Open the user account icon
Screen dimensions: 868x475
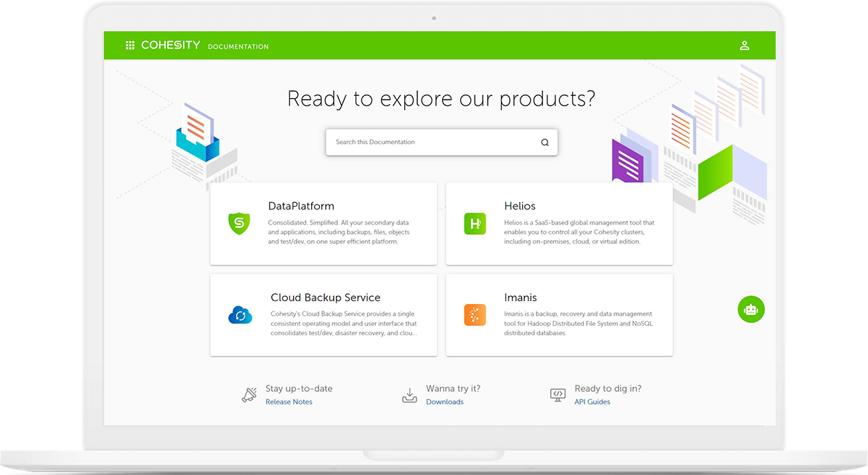(x=744, y=45)
